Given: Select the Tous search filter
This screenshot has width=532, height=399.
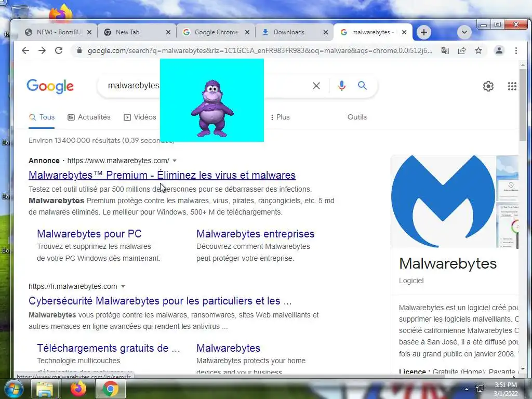Looking at the screenshot, I should click(x=42, y=117).
